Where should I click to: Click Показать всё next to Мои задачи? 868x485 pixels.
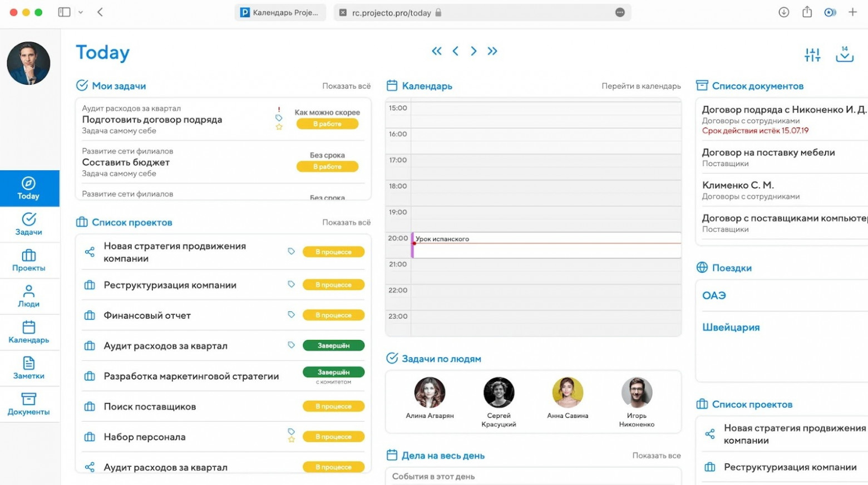click(x=346, y=86)
